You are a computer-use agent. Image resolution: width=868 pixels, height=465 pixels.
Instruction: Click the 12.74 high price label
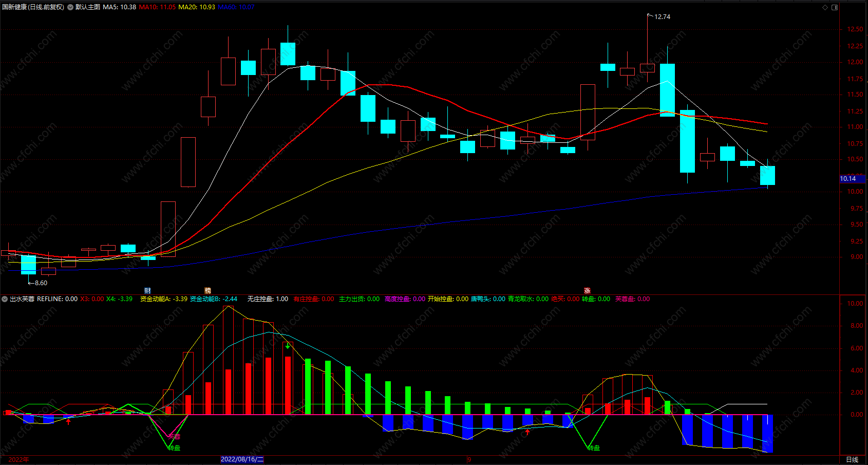(662, 17)
